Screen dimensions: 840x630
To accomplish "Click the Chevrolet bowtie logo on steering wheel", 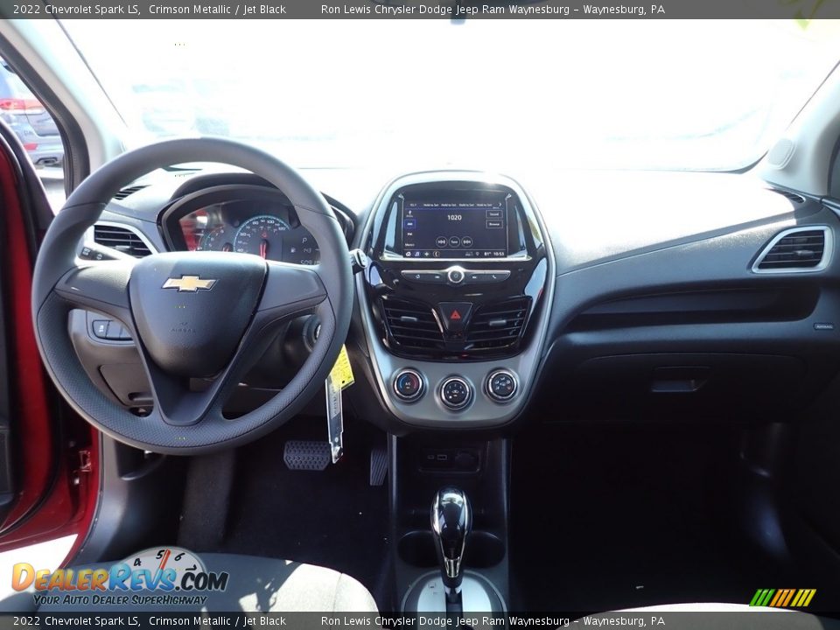I will [x=188, y=283].
